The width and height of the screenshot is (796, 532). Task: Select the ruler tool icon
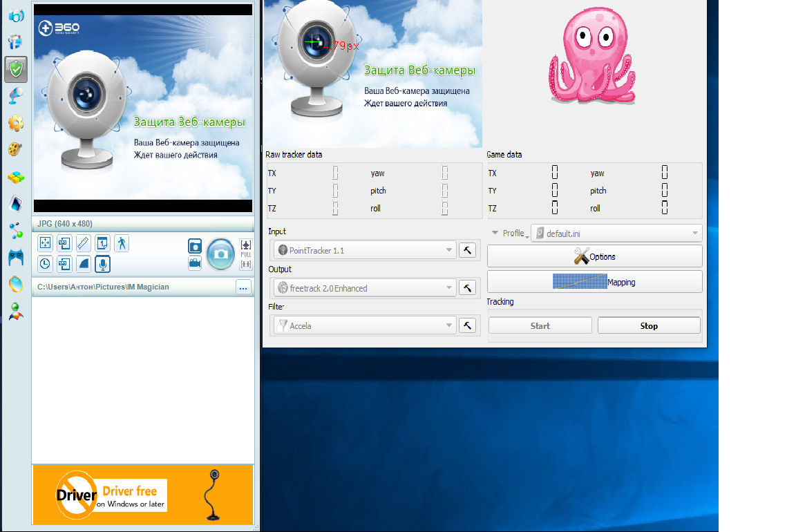[83, 244]
